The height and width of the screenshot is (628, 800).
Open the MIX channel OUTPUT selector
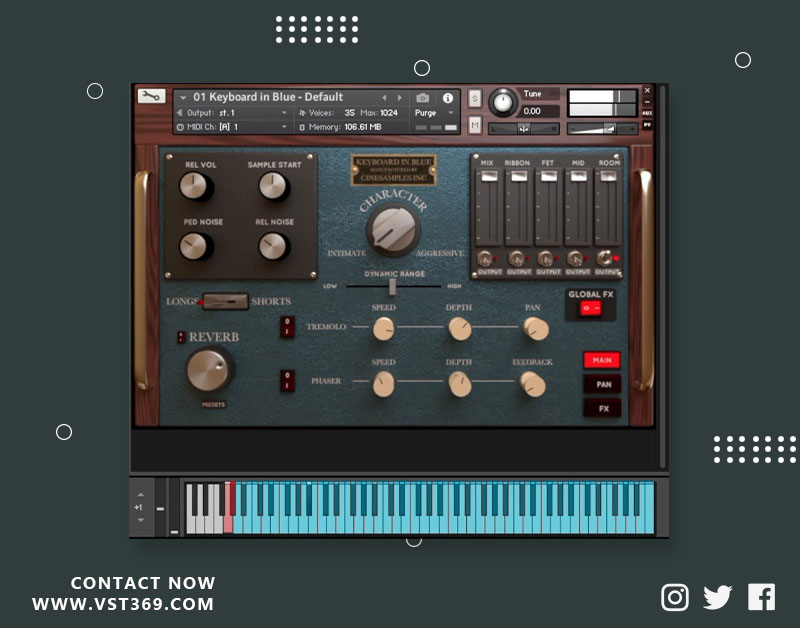click(490, 272)
